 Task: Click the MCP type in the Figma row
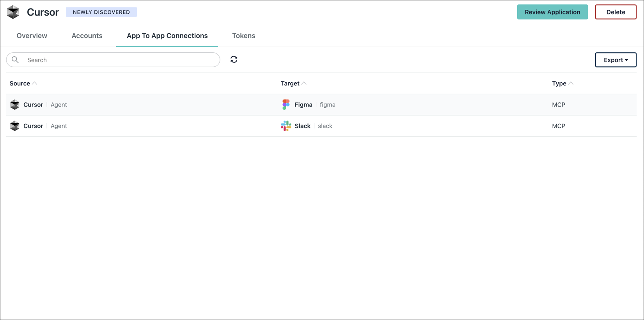pos(559,105)
